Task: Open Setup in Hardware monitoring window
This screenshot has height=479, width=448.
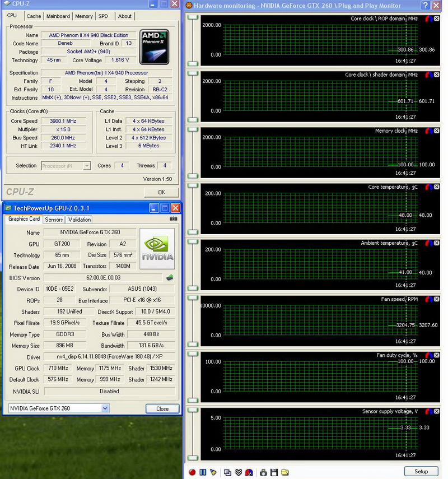Action: click(x=421, y=471)
